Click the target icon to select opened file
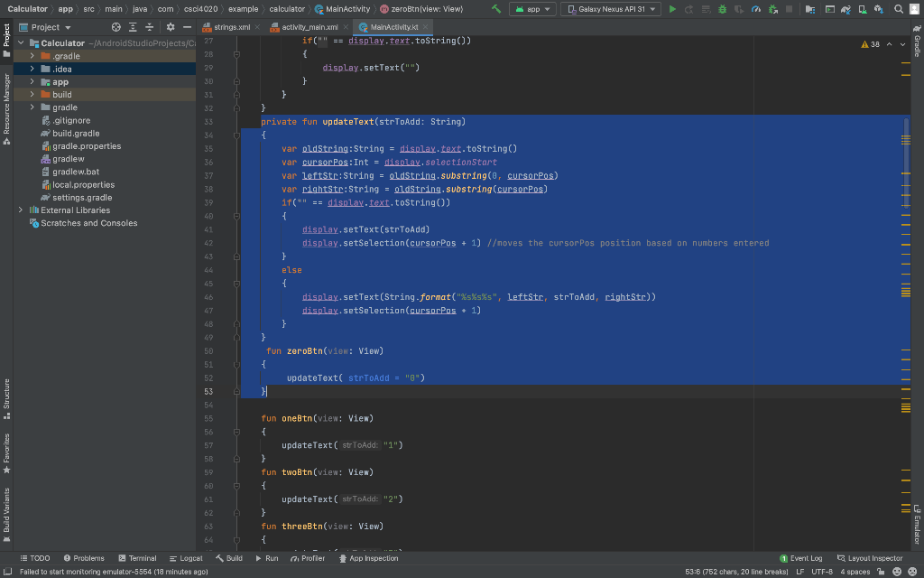This screenshot has width=924, height=578. (x=115, y=27)
